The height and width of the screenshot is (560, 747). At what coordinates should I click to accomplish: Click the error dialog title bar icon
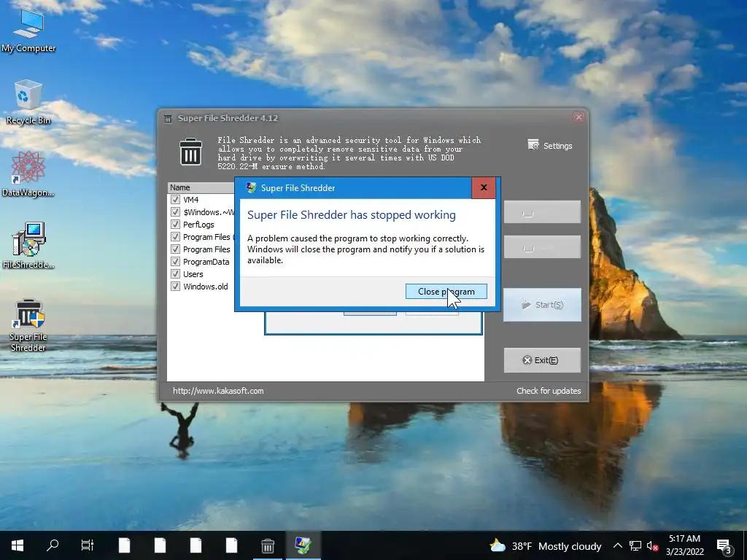tap(251, 187)
